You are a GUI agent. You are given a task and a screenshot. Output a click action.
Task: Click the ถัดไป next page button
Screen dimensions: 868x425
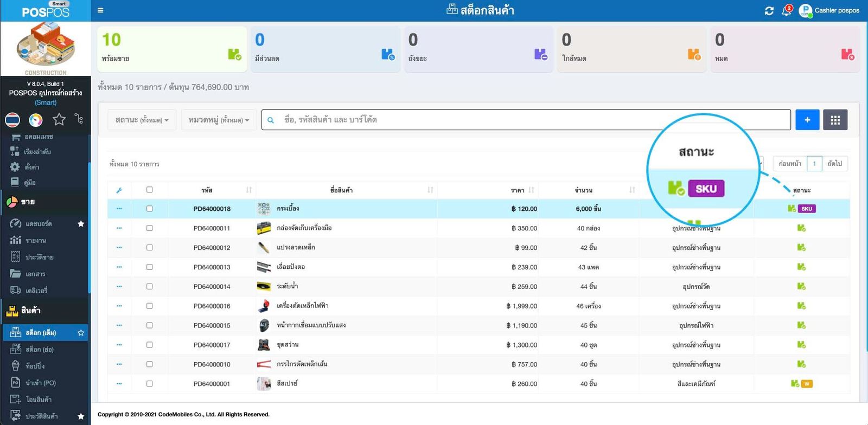tap(834, 164)
